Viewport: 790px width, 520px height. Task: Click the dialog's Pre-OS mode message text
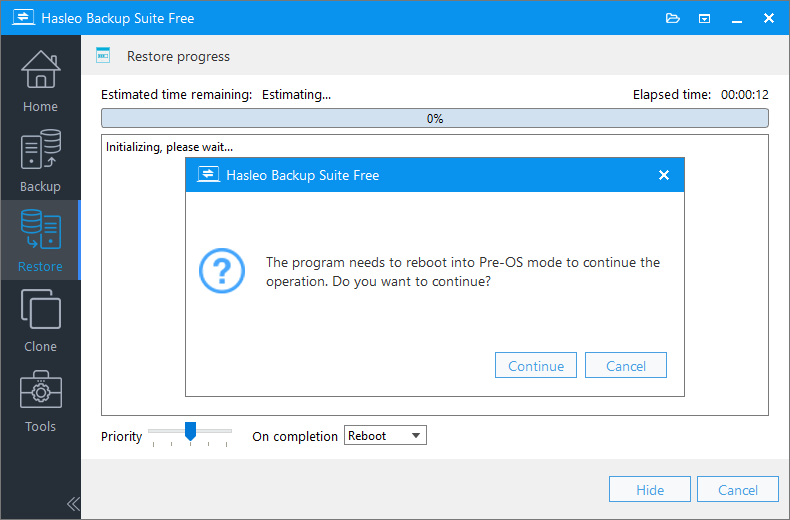[x=463, y=272]
